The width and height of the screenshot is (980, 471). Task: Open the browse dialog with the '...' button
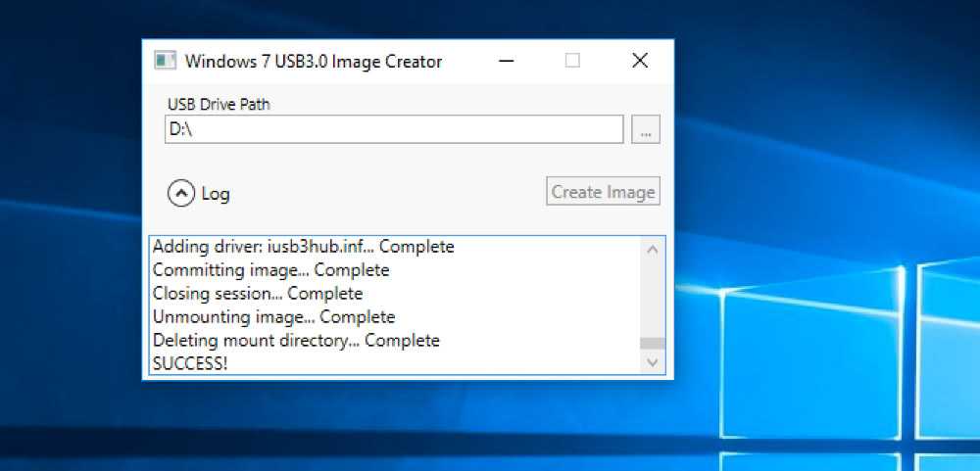[645, 129]
